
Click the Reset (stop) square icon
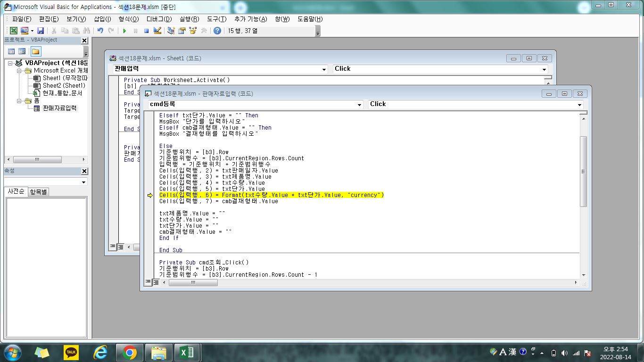[146, 31]
